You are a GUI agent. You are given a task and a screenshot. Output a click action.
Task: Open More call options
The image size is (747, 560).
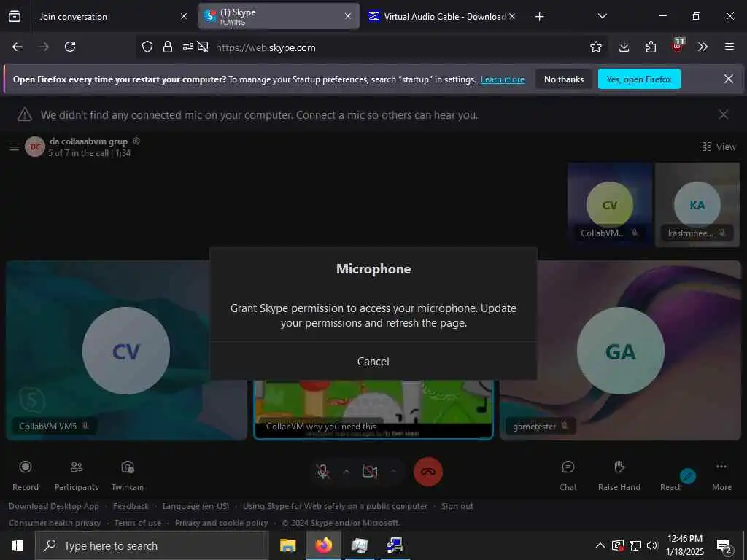(721, 475)
